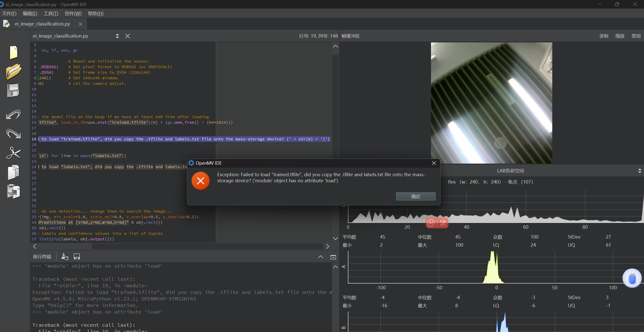Click the horizontal scroll left arrow
This screenshot has height=332, width=644.
(x=35, y=246)
